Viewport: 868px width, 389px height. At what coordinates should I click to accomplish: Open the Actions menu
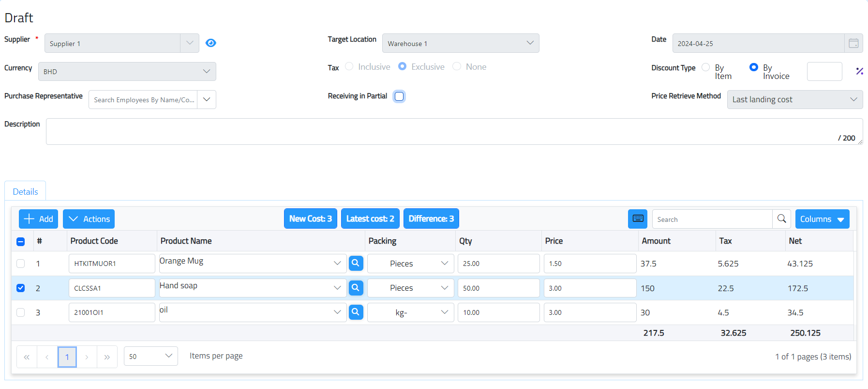(x=89, y=219)
